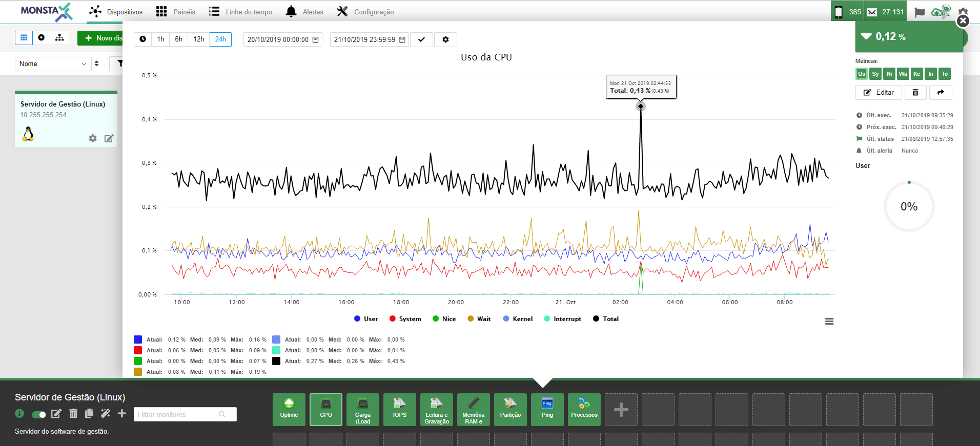Click the device trash icon in bottom panel

click(73, 413)
